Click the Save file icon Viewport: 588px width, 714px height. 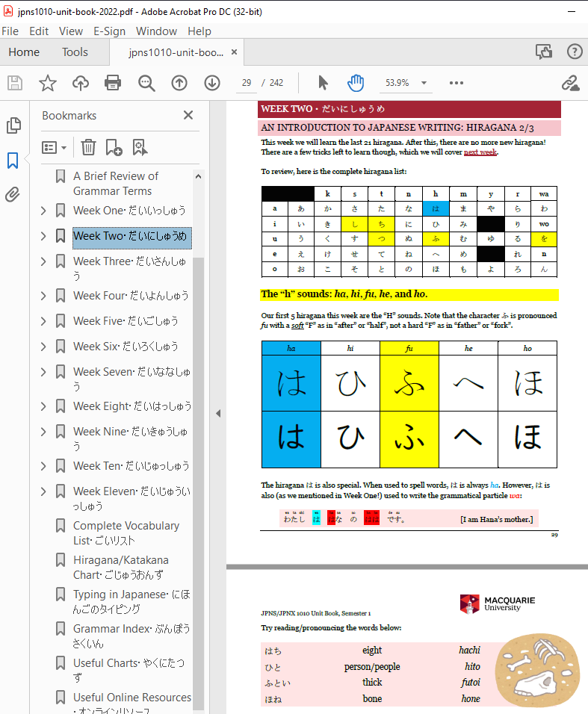pyautogui.click(x=15, y=83)
